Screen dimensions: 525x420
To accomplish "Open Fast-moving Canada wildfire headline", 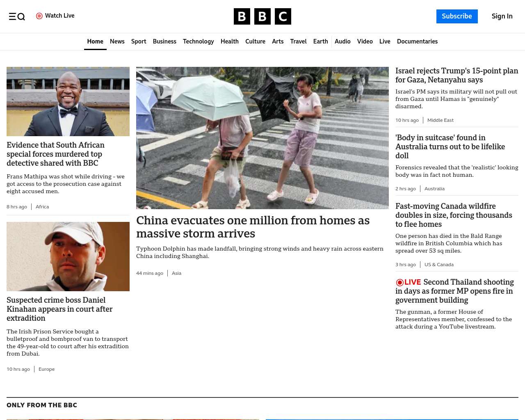I will tap(454, 215).
